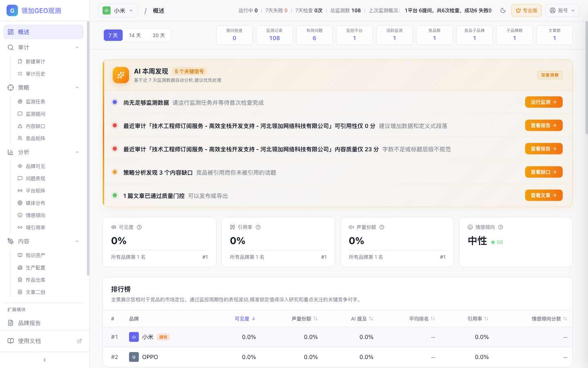The image size is (588, 368).
Task: Collapse the sidebar with bottom chevron
Action: [x=45, y=360]
